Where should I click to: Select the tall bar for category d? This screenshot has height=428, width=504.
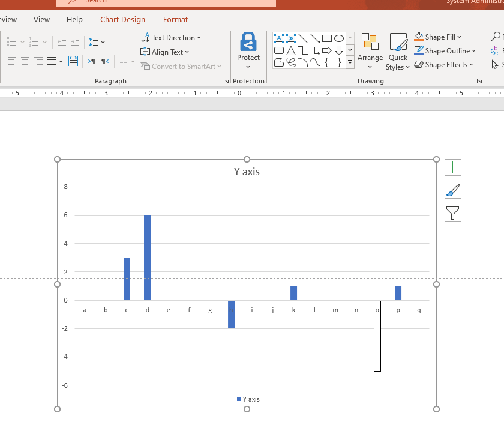147,258
